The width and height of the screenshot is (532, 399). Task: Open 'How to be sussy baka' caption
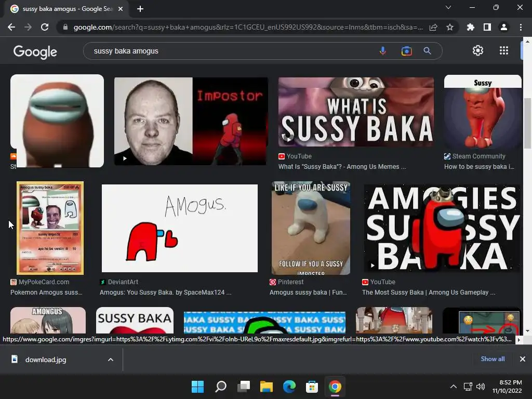479,167
